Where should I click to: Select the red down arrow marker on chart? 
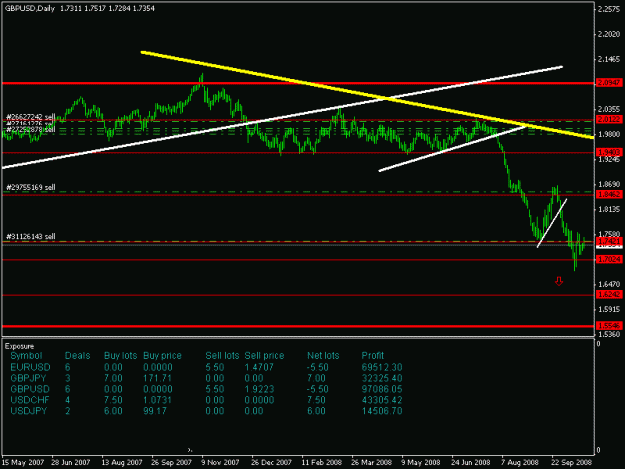559,281
